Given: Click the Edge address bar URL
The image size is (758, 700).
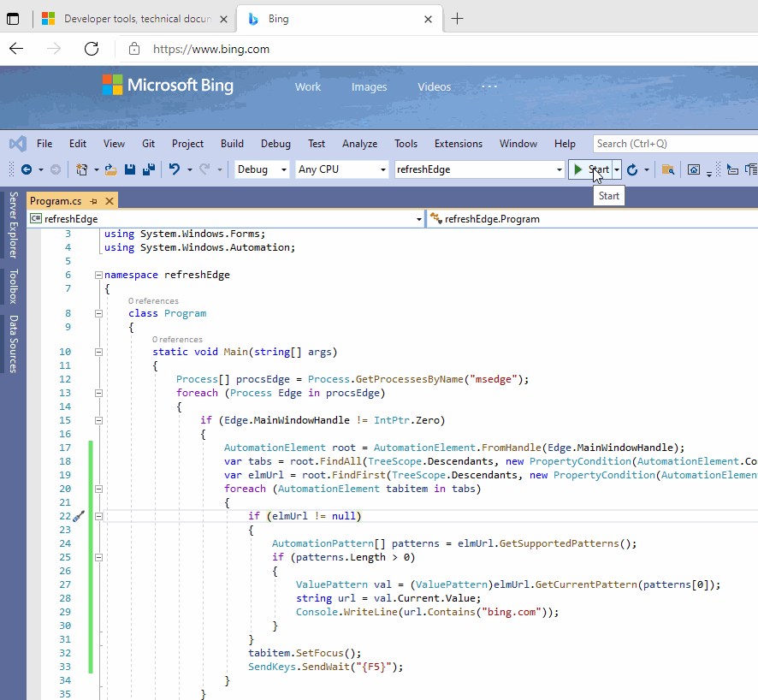Looking at the screenshot, I should click(211, 49).
